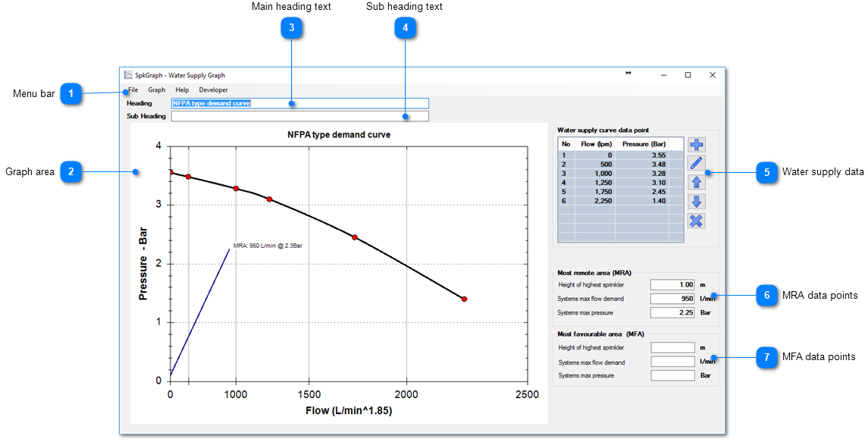Select MRA height of highest sprinkler field
The width and height of the screenshot is (868, 442).
[x=672, y=285]
